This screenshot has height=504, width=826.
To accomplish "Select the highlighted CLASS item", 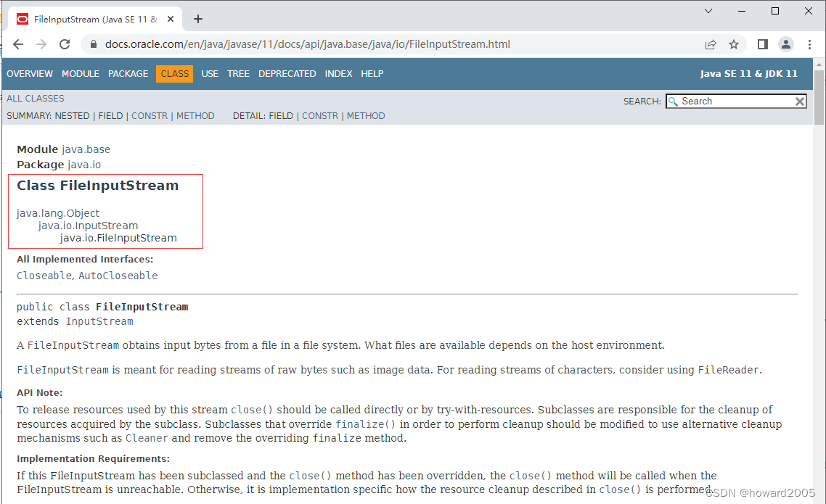I will 174,74.
